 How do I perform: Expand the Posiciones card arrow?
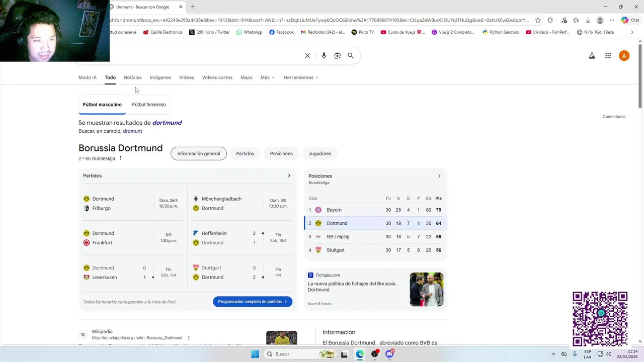click(x=439, y=176)
